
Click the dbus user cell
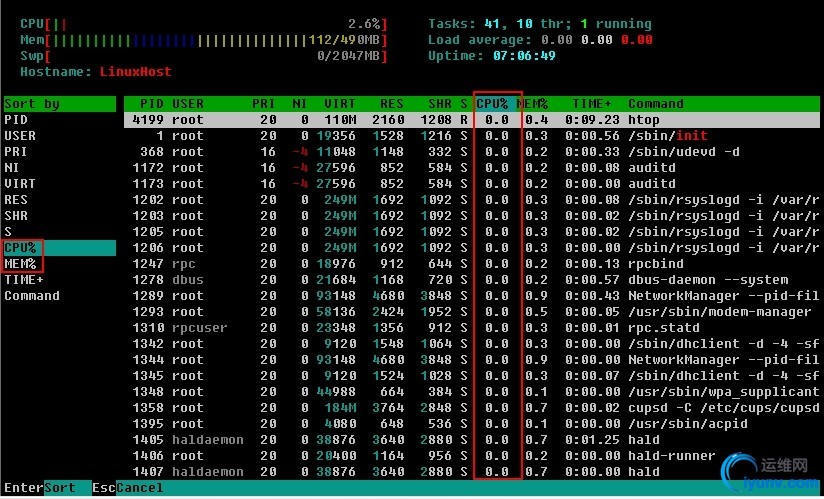(188, 280)
